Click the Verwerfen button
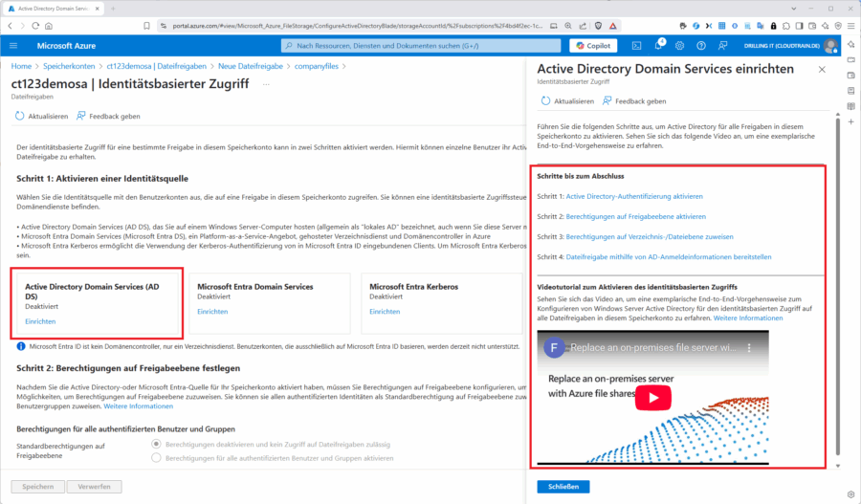861x504 pixels. point(94,487)
